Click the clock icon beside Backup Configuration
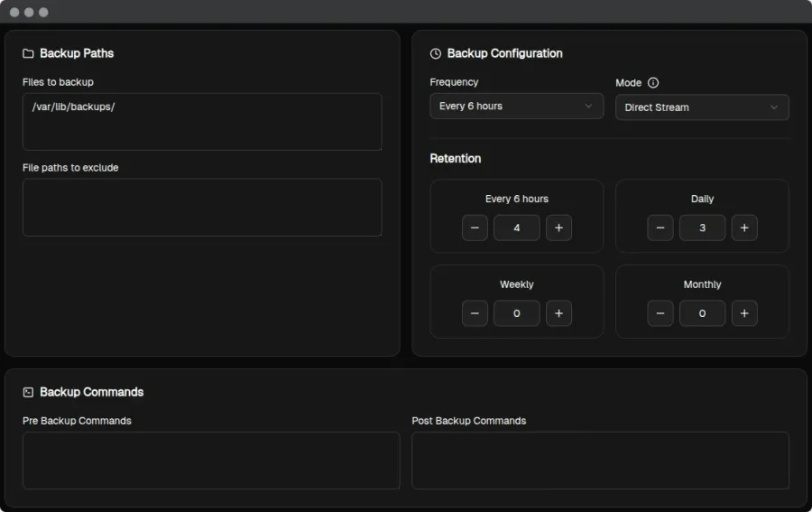This screenshot has width=812, height=512. pyautogui.click(x=436, y=53)
